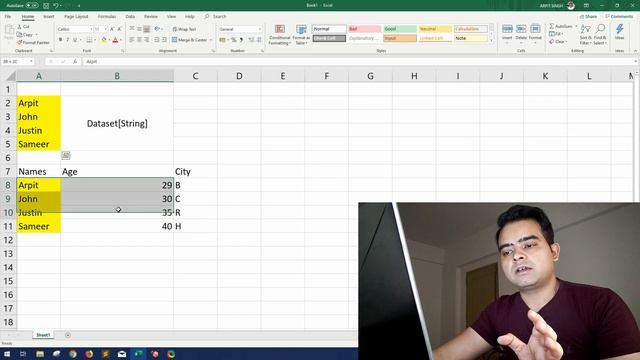Apply the Good cell style
This screenshot has height=360, width=640.
[x=400, y=29]
